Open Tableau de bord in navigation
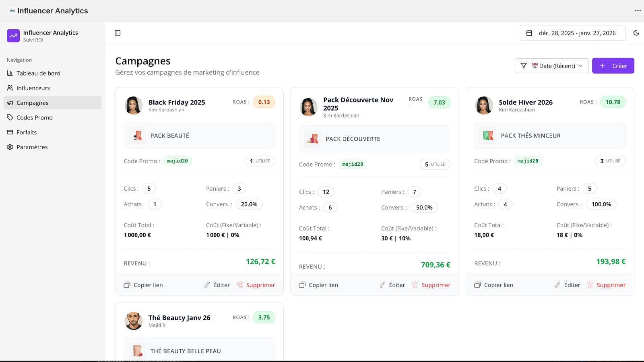This screenshot has width=644, height=362. (38, 73)
